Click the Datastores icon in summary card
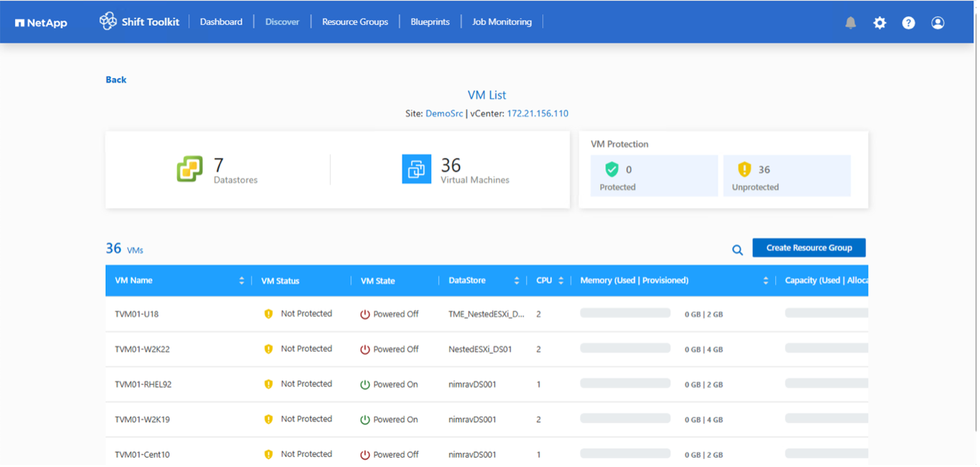 (190, 169)
